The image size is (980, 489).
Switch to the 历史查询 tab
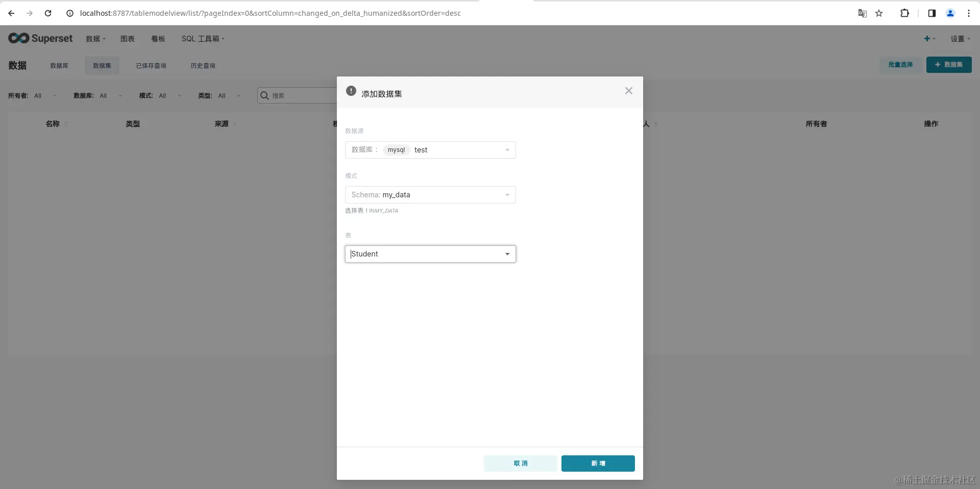[x=203, y=66]
